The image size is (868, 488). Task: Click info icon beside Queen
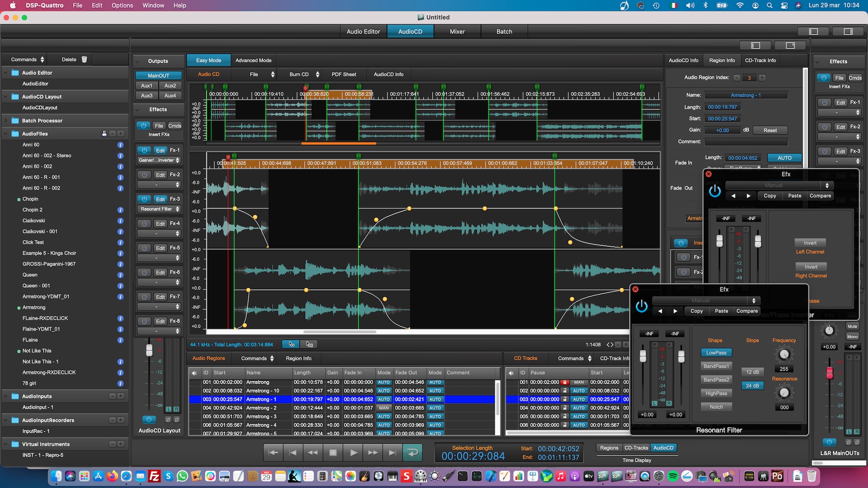120,275
